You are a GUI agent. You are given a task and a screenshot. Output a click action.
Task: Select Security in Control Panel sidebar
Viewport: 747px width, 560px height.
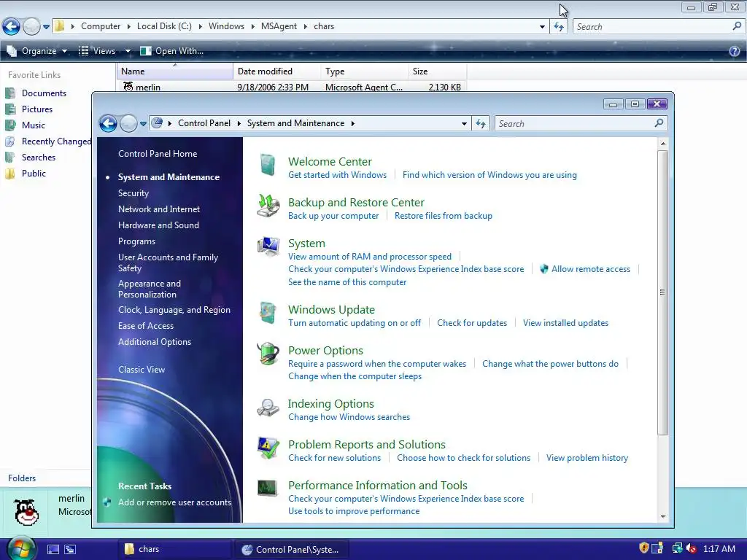tap(133, 192)
